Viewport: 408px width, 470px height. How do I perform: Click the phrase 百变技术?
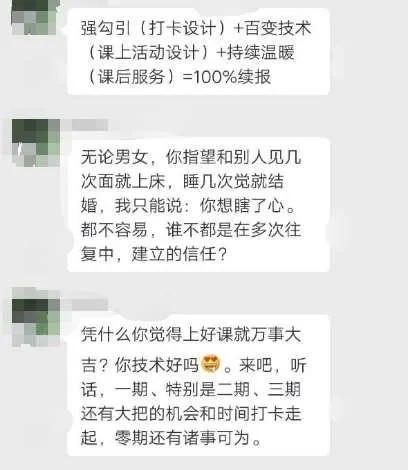278,28
